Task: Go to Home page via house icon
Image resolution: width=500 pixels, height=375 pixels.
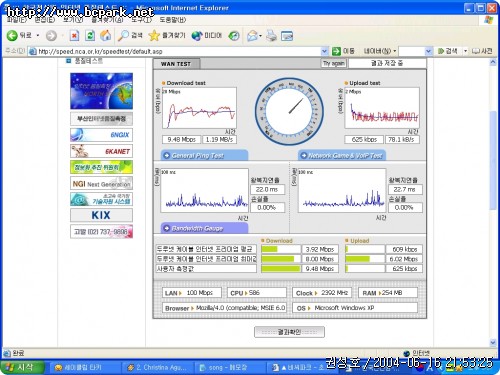Action: pos(106,35)
